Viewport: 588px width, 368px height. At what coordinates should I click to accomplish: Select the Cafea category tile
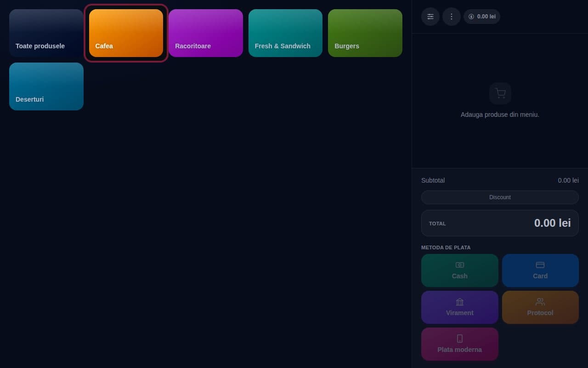[x=126, y=33]
